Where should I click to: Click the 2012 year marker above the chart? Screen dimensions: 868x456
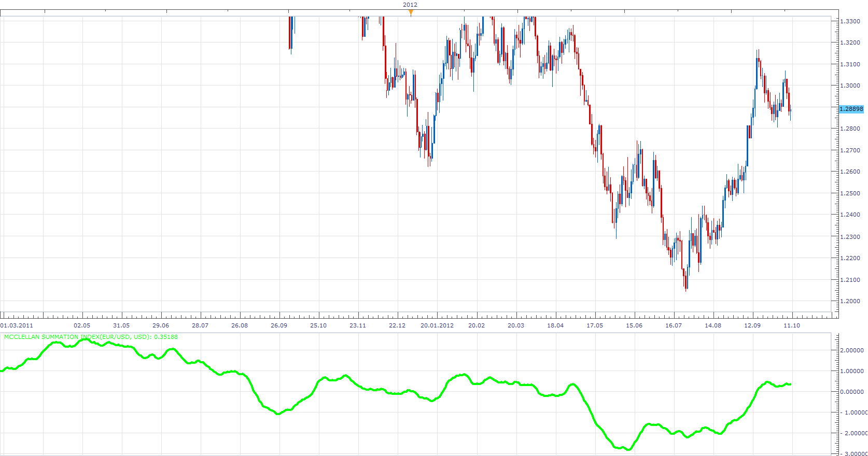(410, 5)
